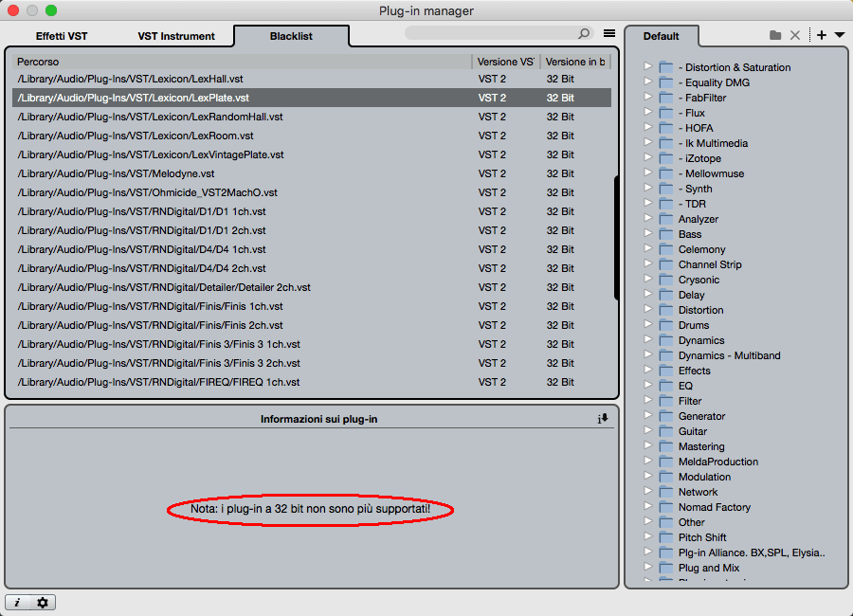Open plug-in manager settings gear

click(x=43, y=603)
